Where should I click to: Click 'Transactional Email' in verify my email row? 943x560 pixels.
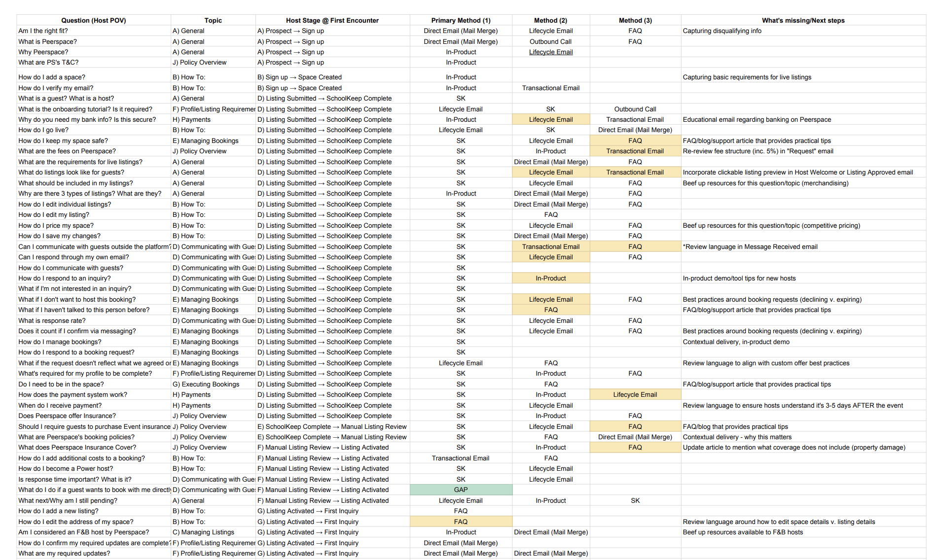tap(551, 88)
